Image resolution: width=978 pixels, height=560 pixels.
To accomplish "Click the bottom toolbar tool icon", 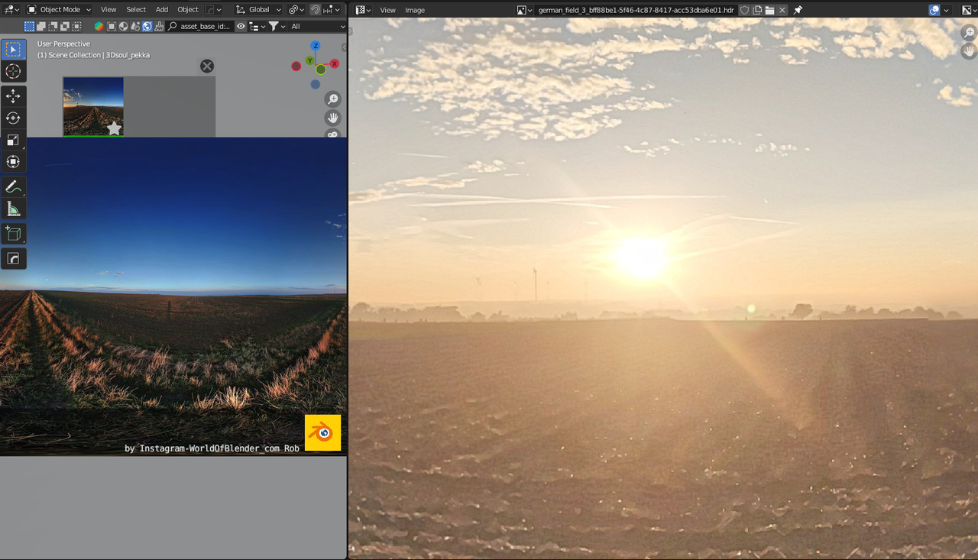I will pos(13,259).
